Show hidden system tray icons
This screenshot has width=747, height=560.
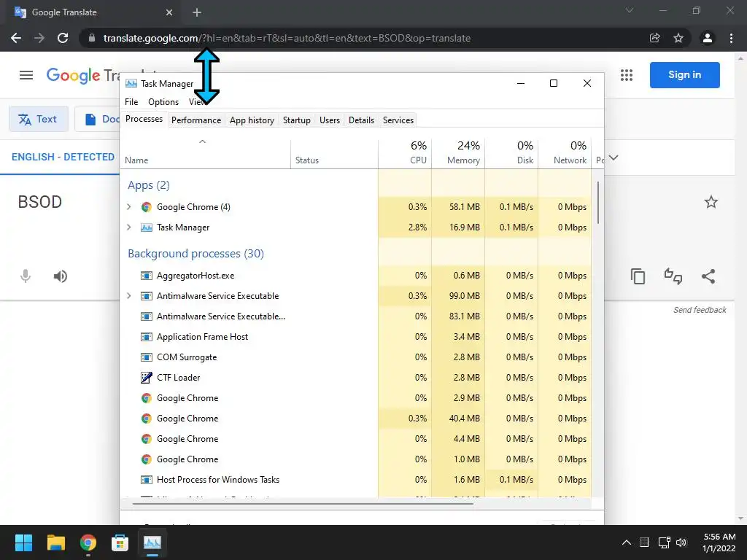click(627, 542)
